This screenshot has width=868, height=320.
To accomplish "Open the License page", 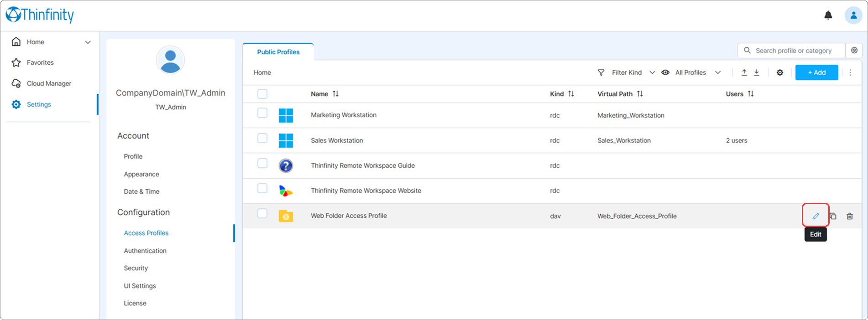I will (135, 303).
